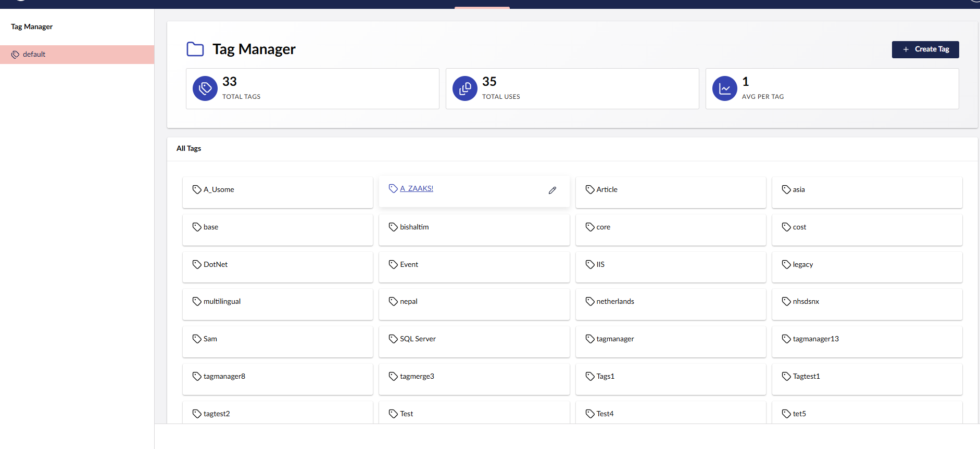Click the tag icon beside Article

[x=590, y=189]
